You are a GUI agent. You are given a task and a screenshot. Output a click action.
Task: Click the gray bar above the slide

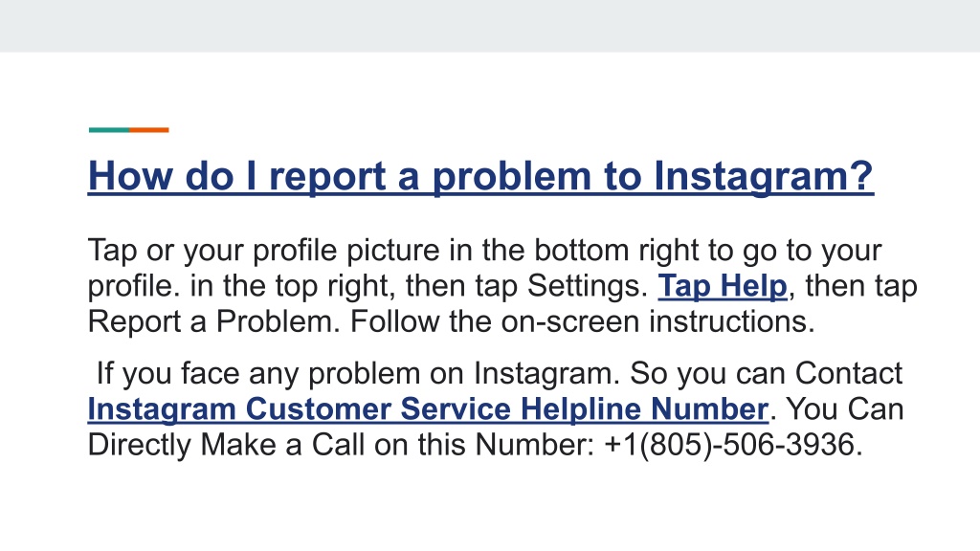490,26
